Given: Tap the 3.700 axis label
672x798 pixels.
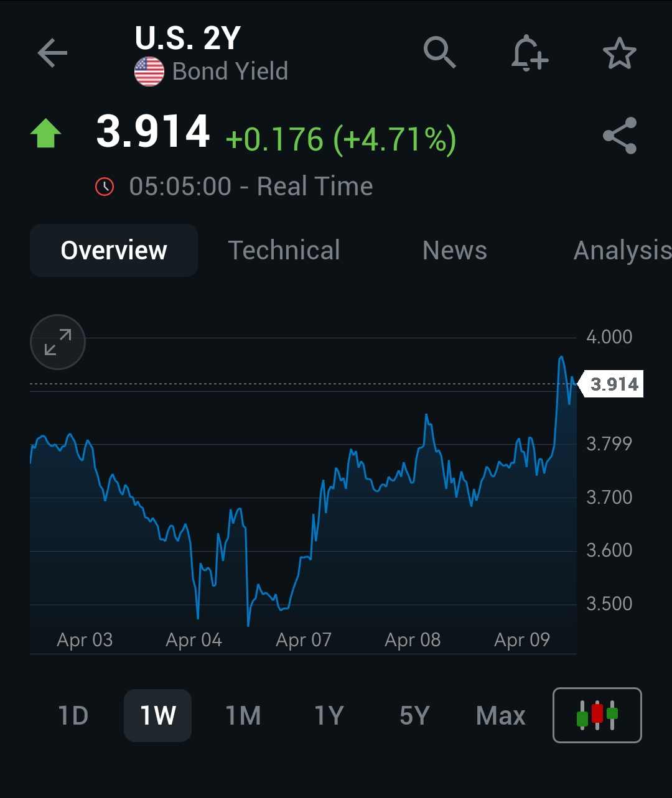Looking at the screenshot, I should (609, 497).
